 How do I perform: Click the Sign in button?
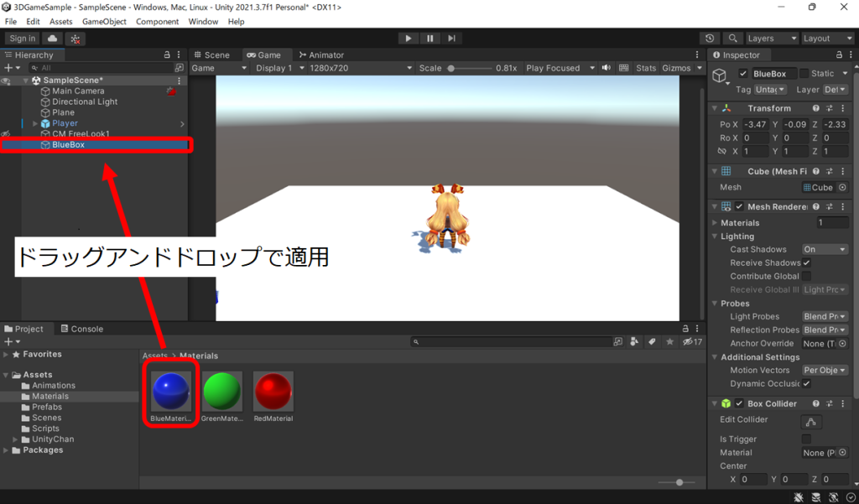click(23, 39)
